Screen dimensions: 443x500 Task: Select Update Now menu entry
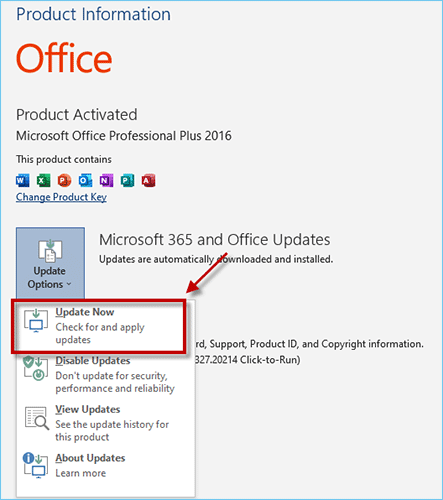coord(99,326)
